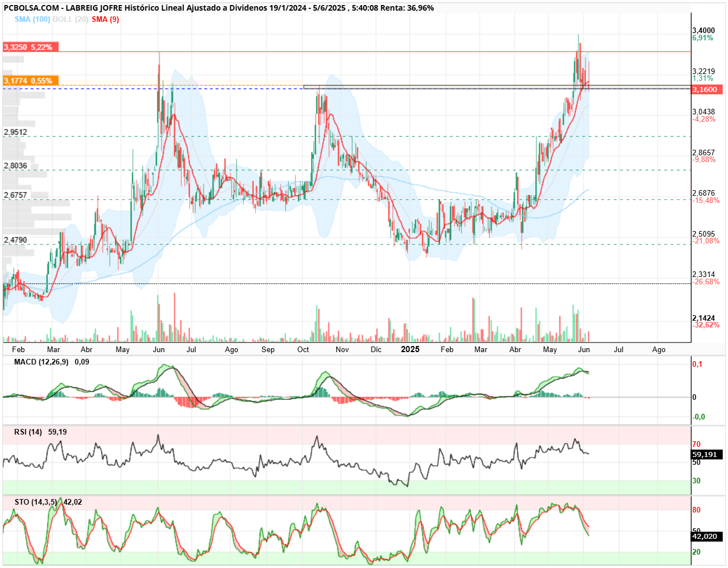Viewport: 728px width, 568px height.
Task: Click the black 42,020 stochastic value tag
Action: click(707, 537)
